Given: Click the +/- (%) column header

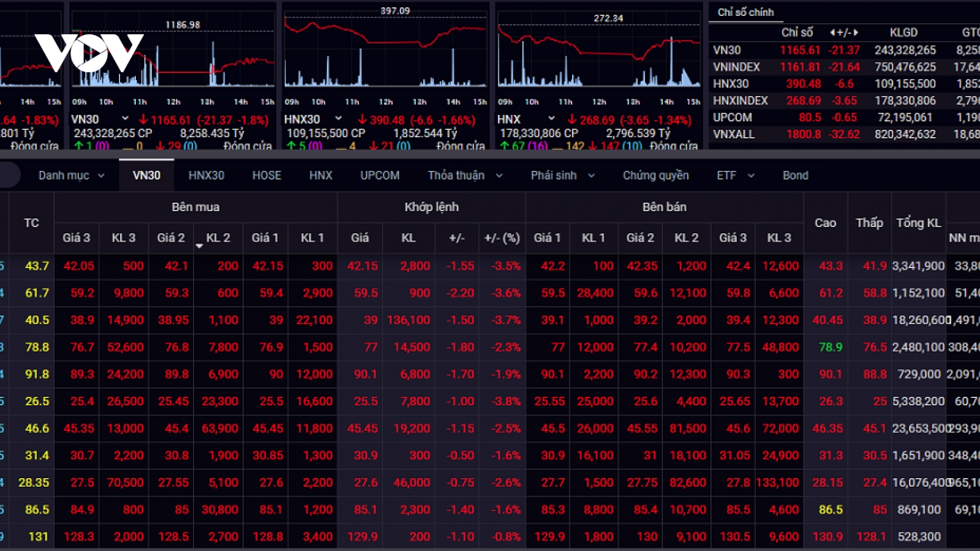Looking at the screenshot, I should click(x=502, y=238).
